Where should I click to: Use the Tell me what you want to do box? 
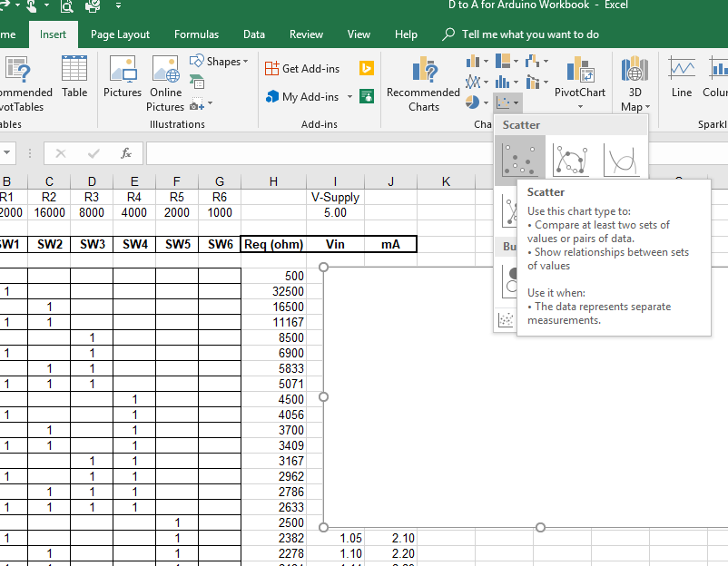pyautogui.click(x=520, y=34)
